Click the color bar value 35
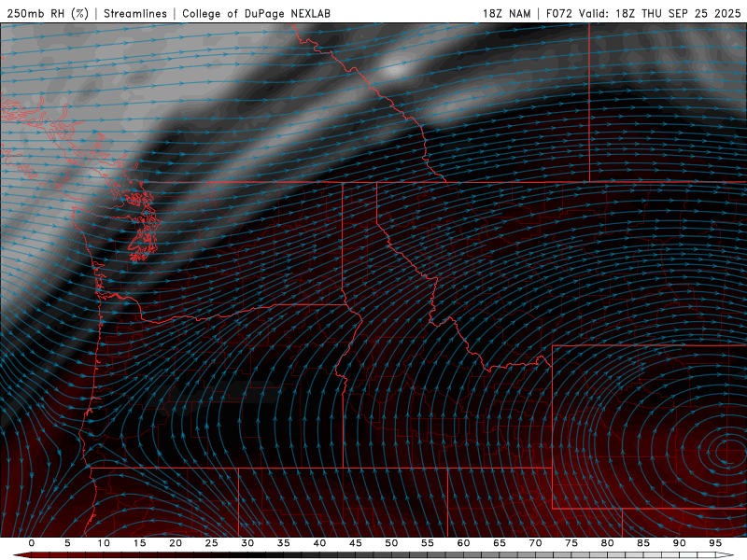 [284, 543]
